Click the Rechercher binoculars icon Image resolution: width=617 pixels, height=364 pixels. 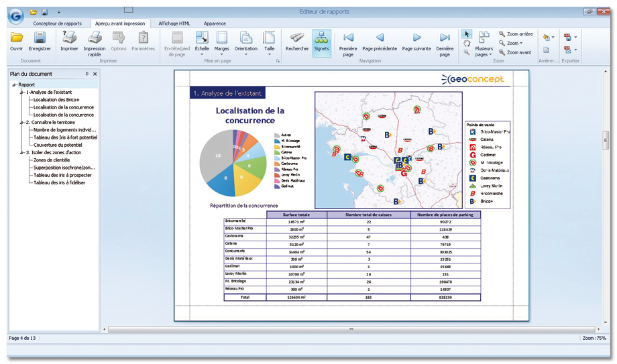point(297,38)
